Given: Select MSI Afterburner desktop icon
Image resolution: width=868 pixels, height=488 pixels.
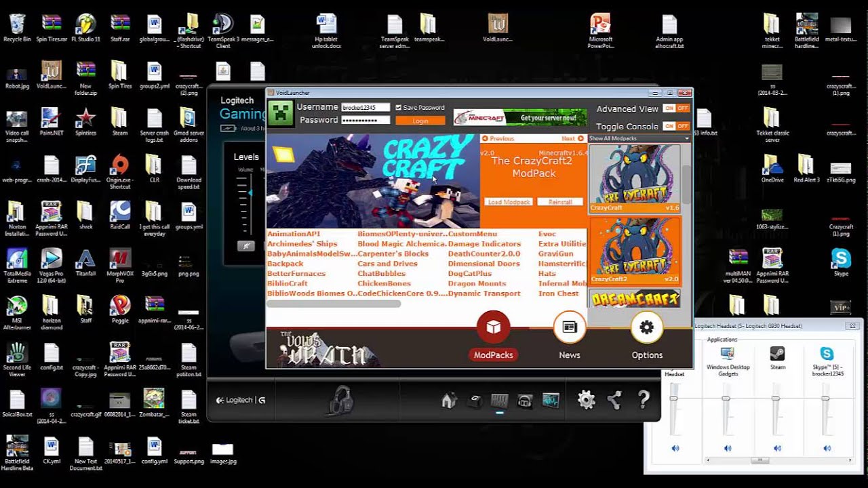Looking at the screenshot, I should click(17, 313).
